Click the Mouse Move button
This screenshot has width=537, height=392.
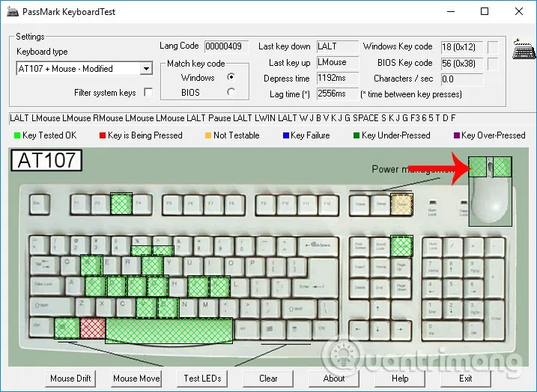136,379
